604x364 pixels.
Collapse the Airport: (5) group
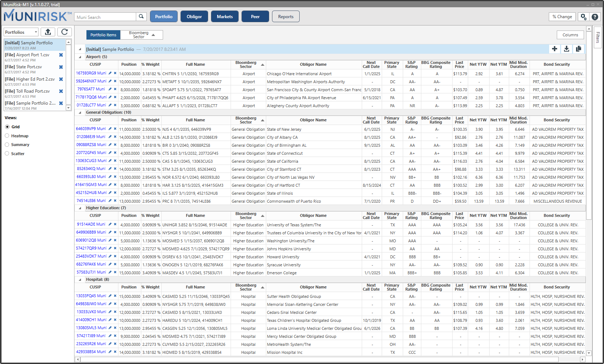(80, 57)
